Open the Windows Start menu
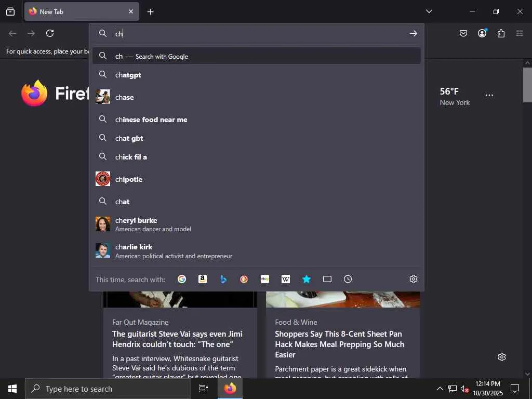Viewport: 532px width, 399px height. (x=12, y=389)
